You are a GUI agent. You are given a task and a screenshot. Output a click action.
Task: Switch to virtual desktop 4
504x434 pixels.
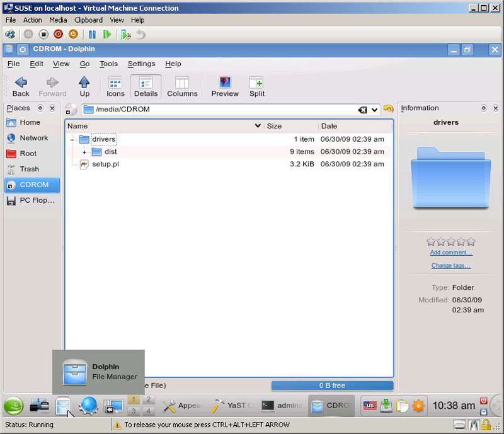tap(148, 411)
